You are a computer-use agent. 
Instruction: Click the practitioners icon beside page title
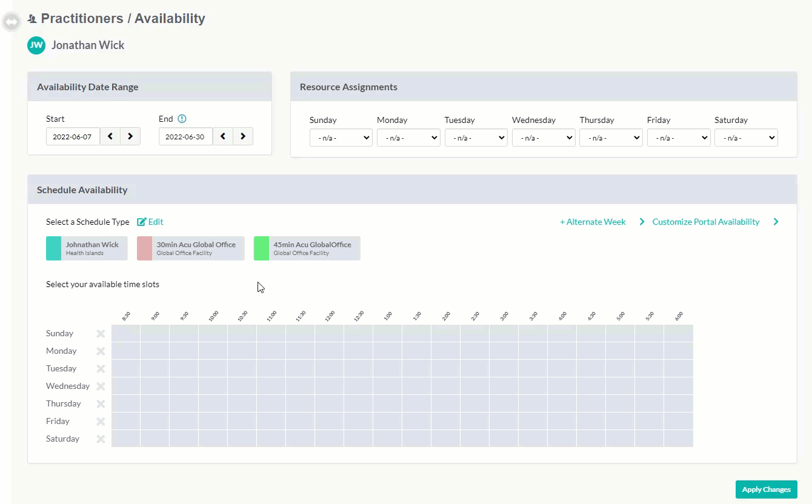point(32,19)
